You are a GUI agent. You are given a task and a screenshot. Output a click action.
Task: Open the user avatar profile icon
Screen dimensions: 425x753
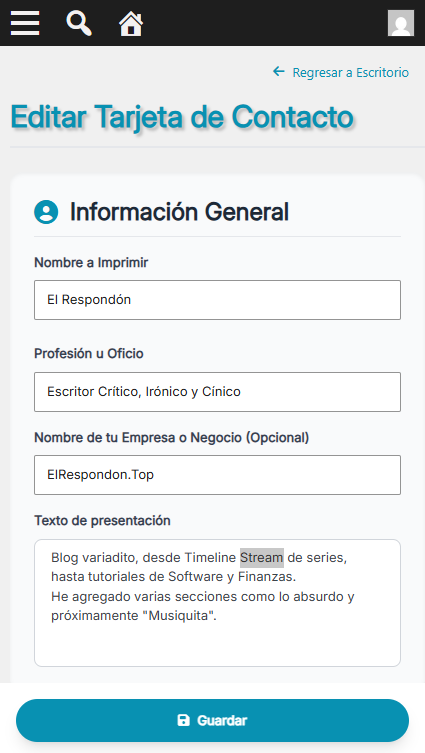[401, 23]
